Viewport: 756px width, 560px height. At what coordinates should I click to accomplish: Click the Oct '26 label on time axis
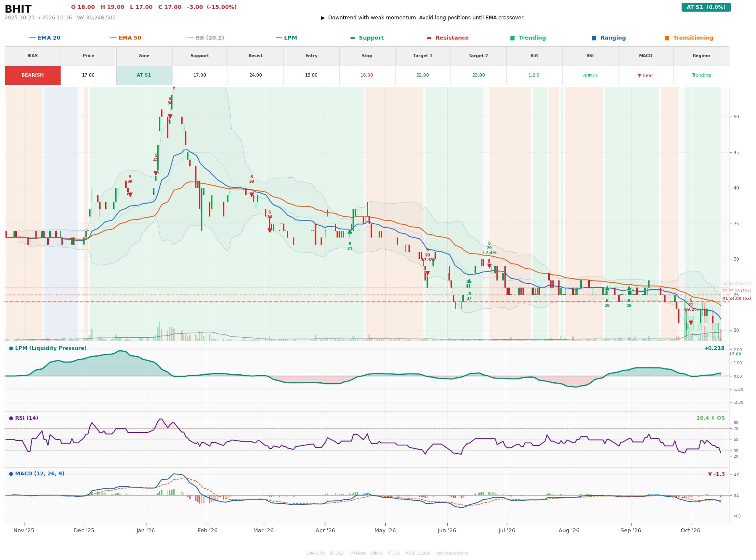(690, 531)
